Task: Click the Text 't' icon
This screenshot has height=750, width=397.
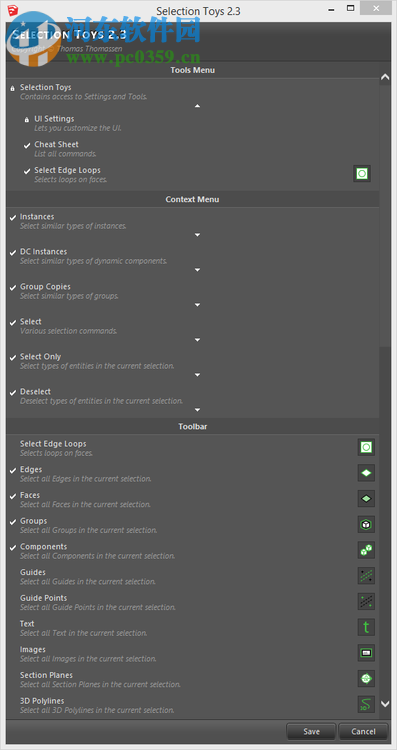Action: click(x=366, y=627)
